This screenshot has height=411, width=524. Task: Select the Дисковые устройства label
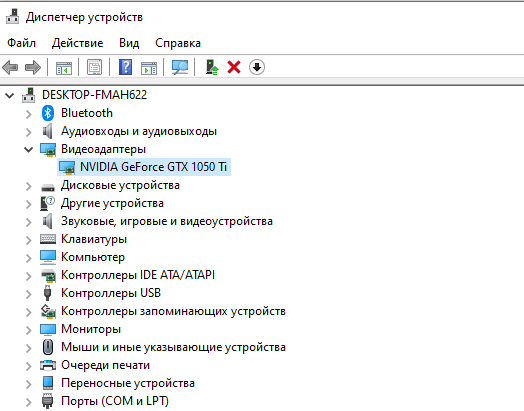click(x=120, y=185)
